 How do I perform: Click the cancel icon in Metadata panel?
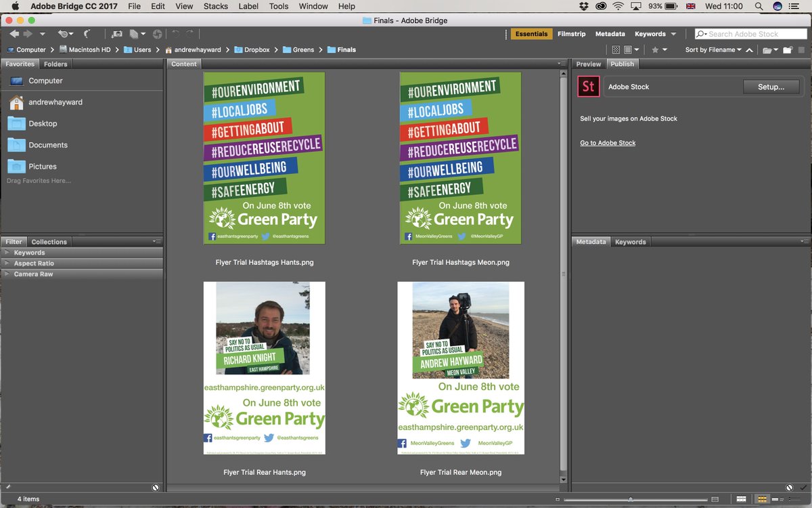(x=790, y=487)
